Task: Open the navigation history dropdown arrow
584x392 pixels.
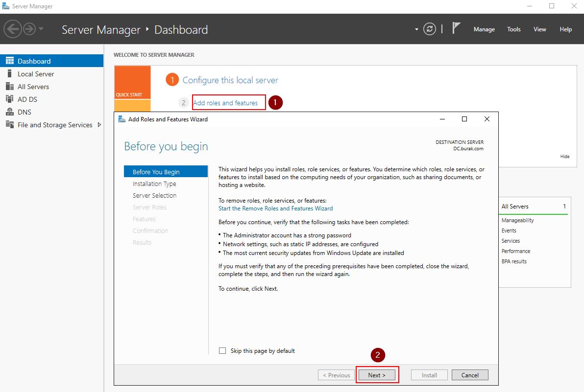Action: (x=41, y=29)
